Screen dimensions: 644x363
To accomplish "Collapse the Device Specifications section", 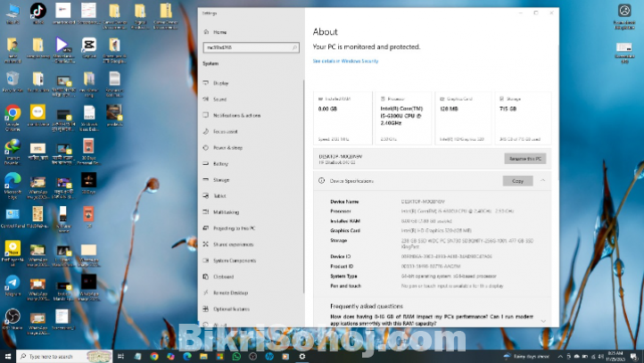I will [x=542, y=181].
